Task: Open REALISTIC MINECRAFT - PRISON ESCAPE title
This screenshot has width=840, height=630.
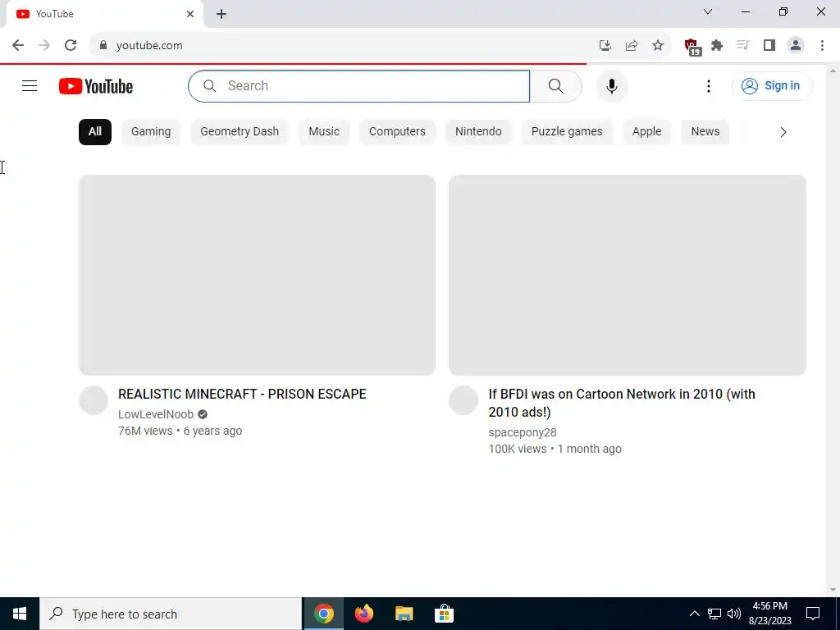Action: coord(242,394)
